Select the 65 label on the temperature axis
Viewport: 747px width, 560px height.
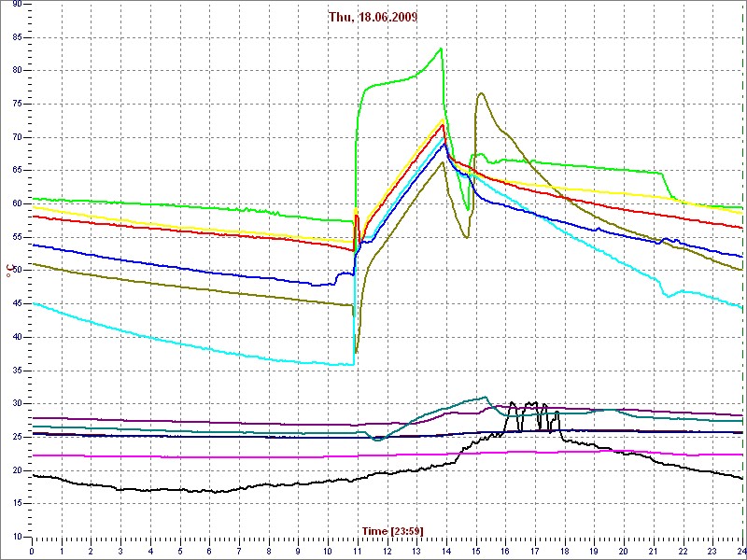click(x=16, y=171)
